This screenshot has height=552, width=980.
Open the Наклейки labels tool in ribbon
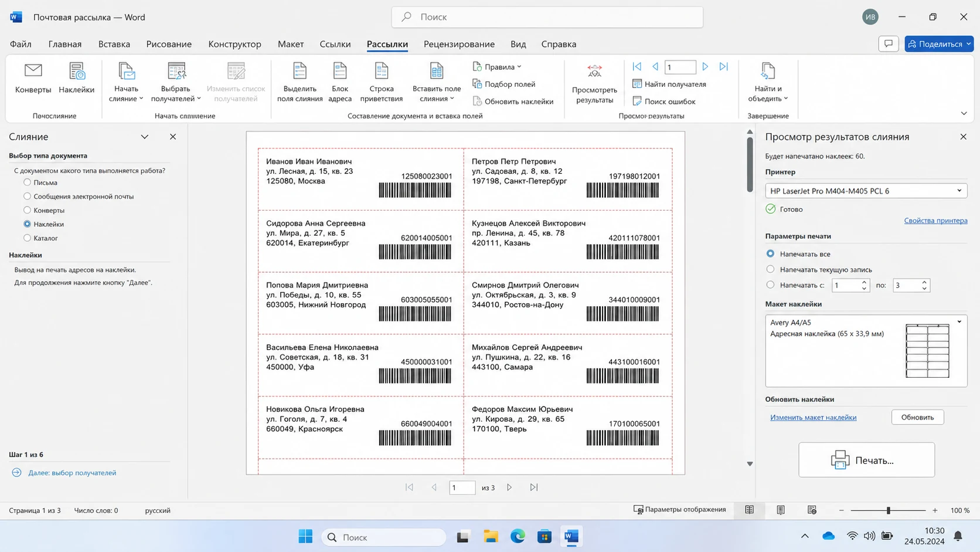76,78
